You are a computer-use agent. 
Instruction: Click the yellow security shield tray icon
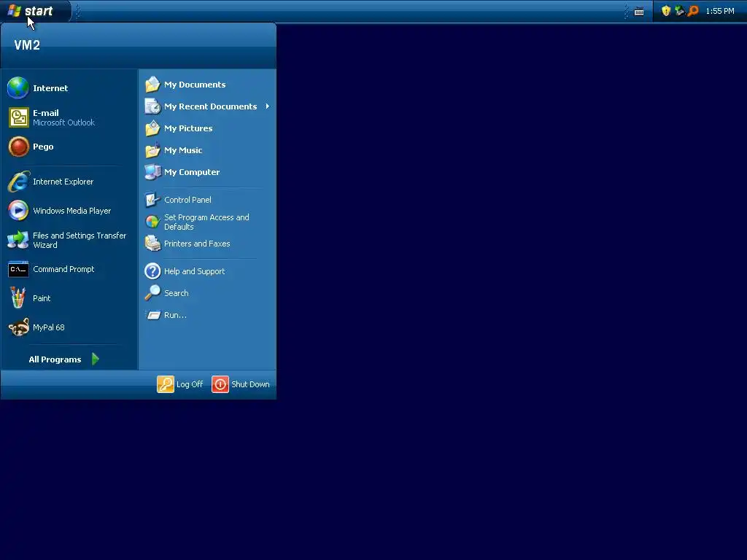point(666,11)
